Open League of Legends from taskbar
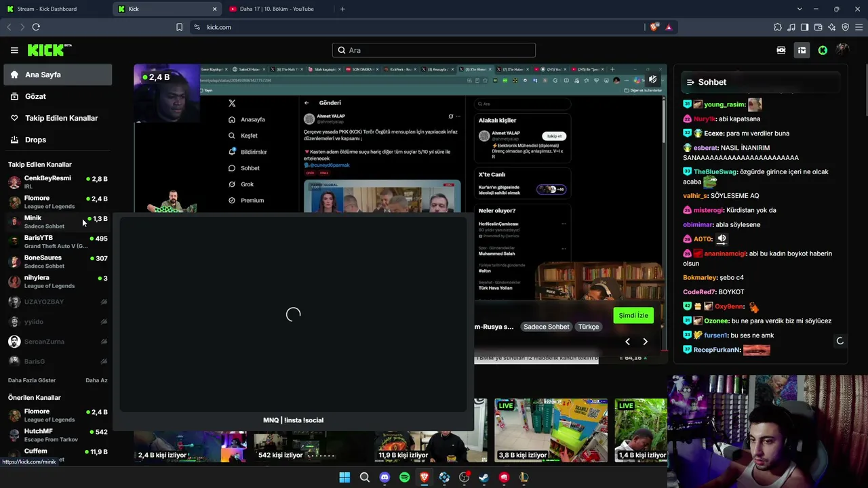 tap(524, 477)
